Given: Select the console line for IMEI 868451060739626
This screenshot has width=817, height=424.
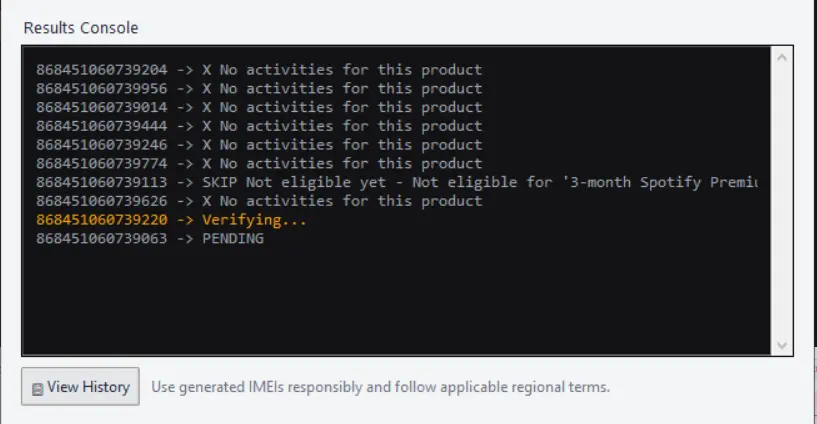Looking at the screenshot, I should tap(259, 201).
